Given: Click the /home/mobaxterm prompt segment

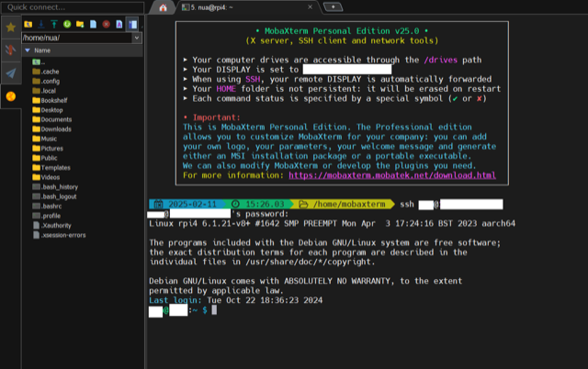Looking at the screenshot, I should tap(345, 204).
